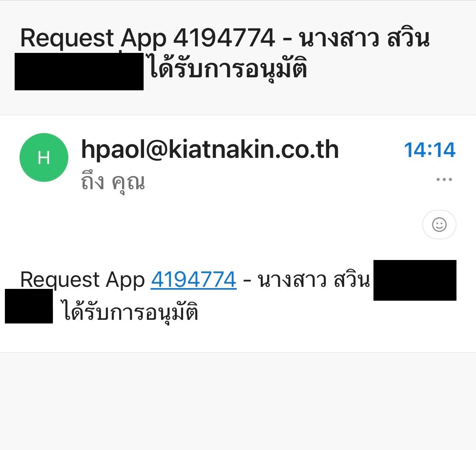Click the 14:14 message timestamp

point(430,150)
